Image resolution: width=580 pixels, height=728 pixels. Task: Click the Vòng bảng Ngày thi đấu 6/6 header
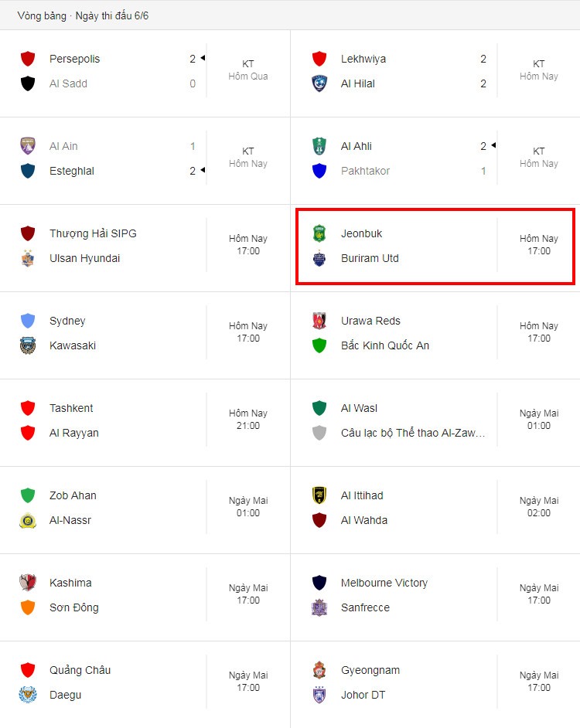point(84,15)
